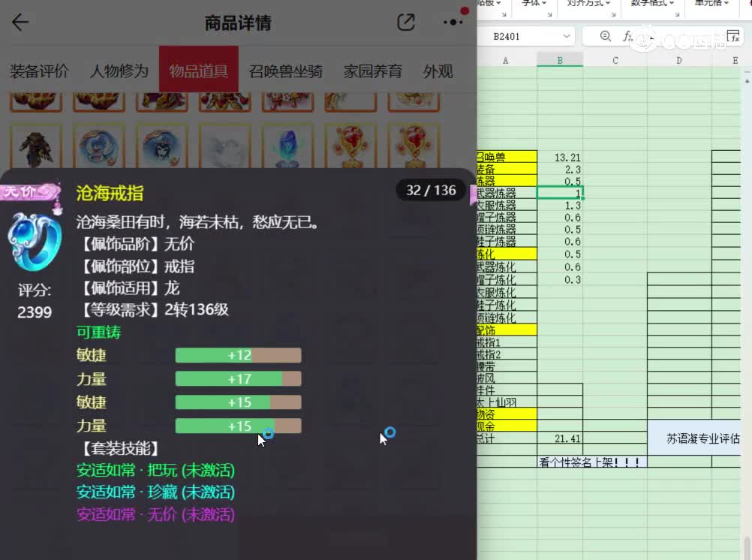Click the 看个性签名上架!!! cell
This screenshot has height=560, width=752.
(x=592, y=462)
